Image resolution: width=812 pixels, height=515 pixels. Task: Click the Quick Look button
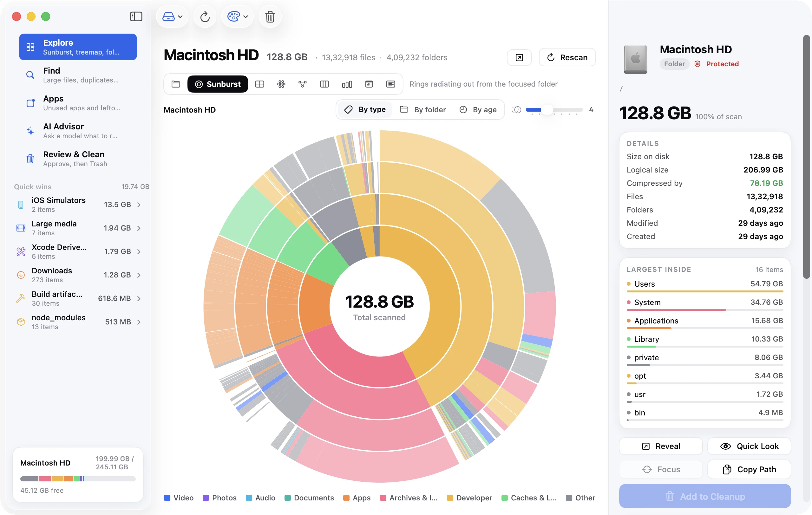(749, 446)
